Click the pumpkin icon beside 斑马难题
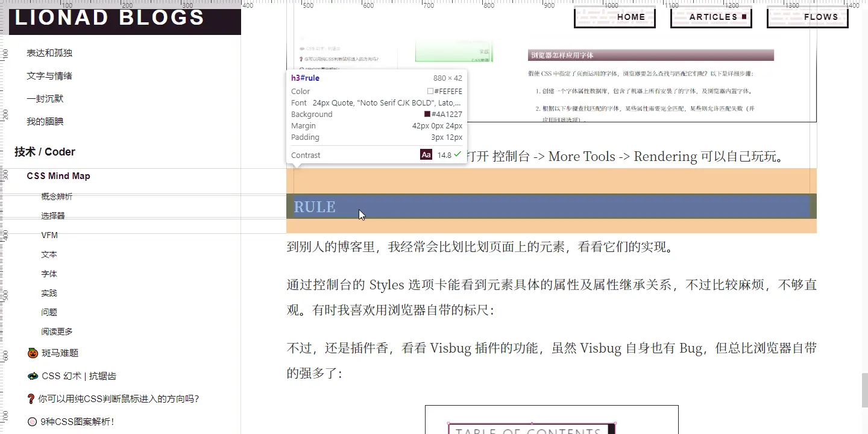The image size is (868, 434). (33, 353)
